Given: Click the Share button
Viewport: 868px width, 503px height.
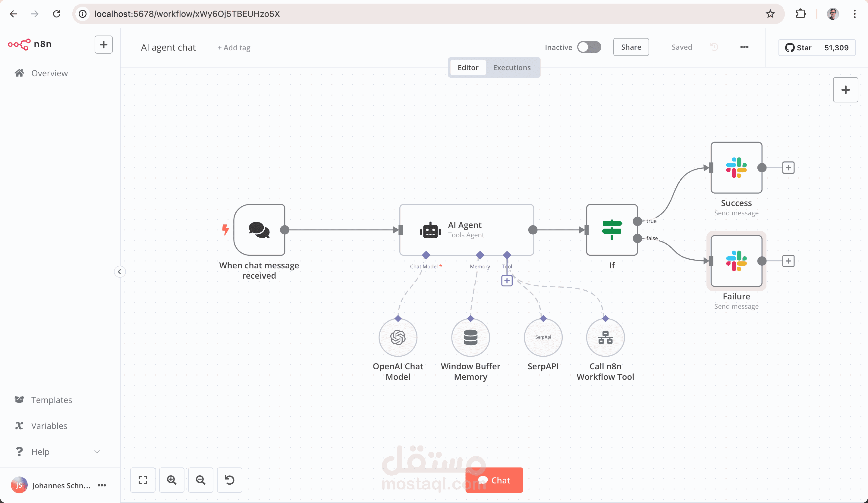Looking at the screenshot, I should (x=631, y=47).
